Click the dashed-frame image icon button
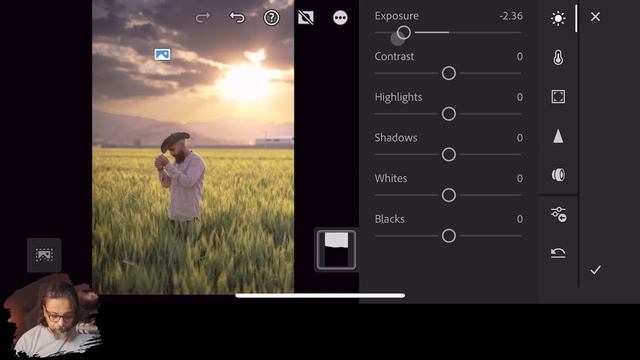Image resolution: width=640 pixels, height=360 pixels. (x=44, y=255)
